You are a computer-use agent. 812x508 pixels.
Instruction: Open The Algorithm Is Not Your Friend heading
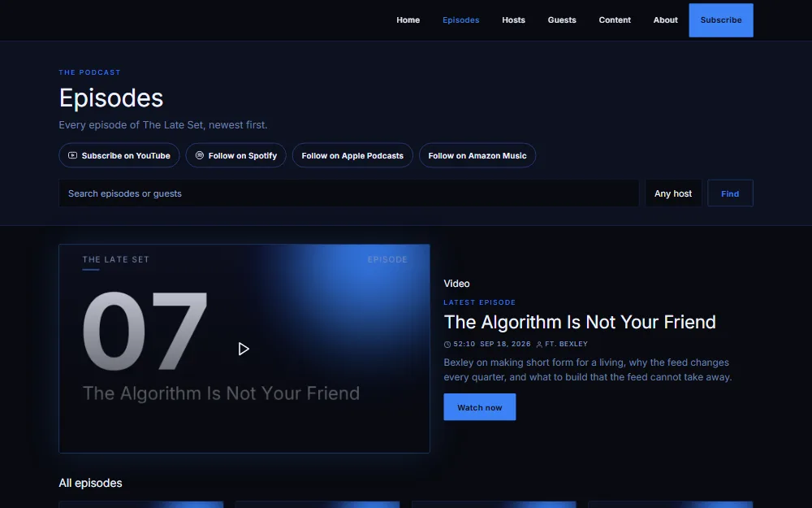click(x=580, y=322)
